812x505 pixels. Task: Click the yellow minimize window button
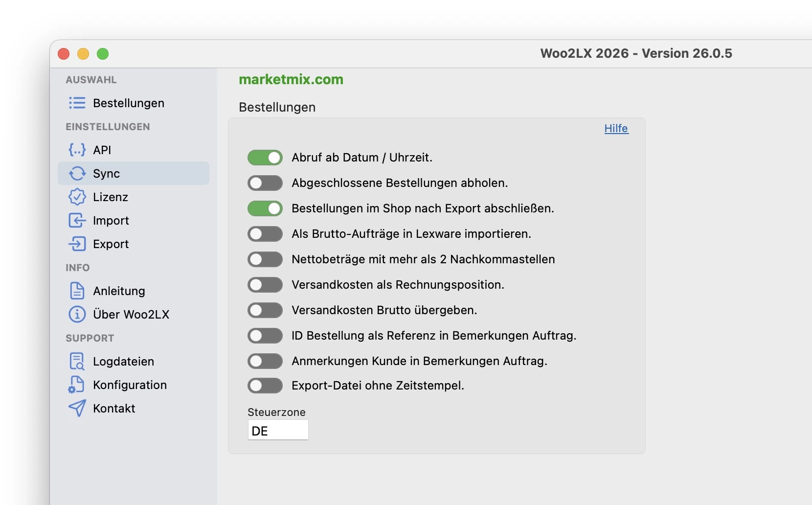pyautogui.click(x=83, y=54)
